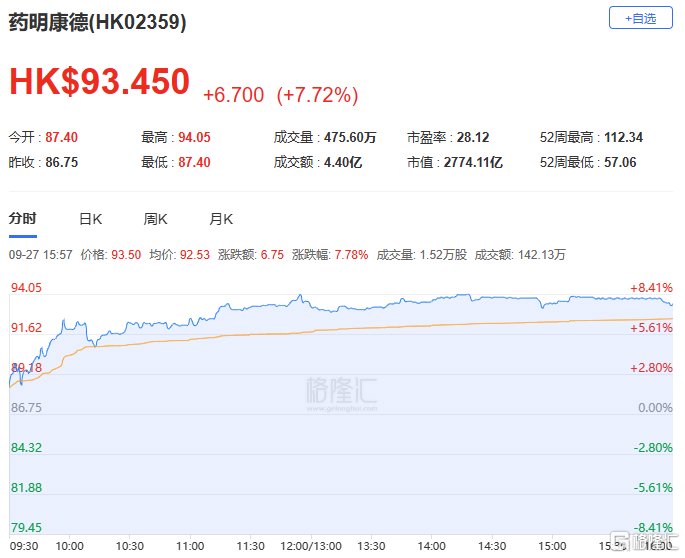Click 均价 value 92.53
685x558 pixels.
click(195, 255)
